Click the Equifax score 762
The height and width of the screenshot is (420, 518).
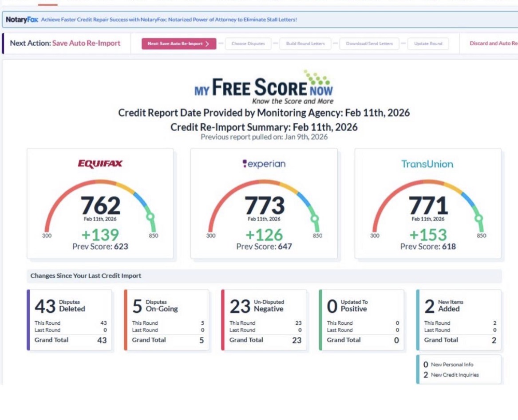point(100,206)
